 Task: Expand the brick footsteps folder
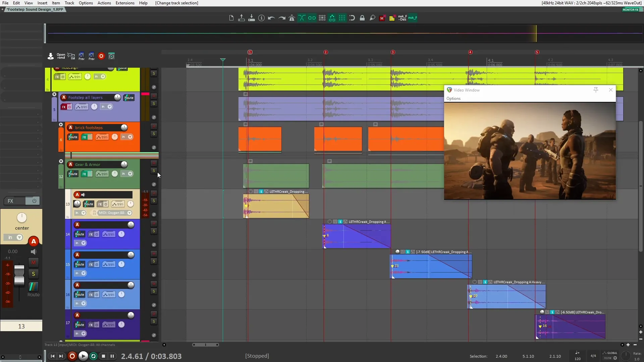[61, 125]
